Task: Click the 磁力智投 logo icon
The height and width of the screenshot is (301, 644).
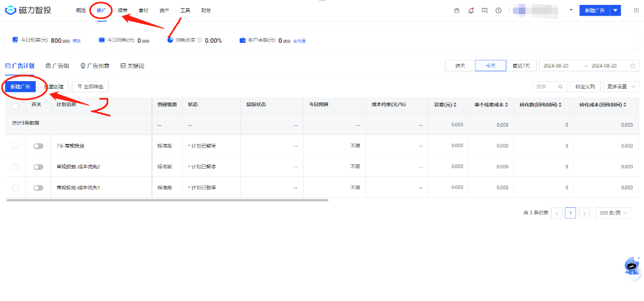Action: tap(11, 10)
